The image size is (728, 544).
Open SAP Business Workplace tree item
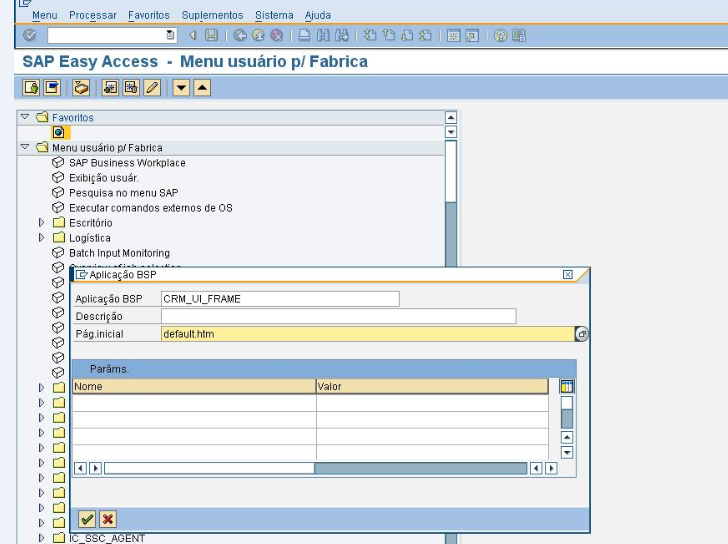pos(126,163)
